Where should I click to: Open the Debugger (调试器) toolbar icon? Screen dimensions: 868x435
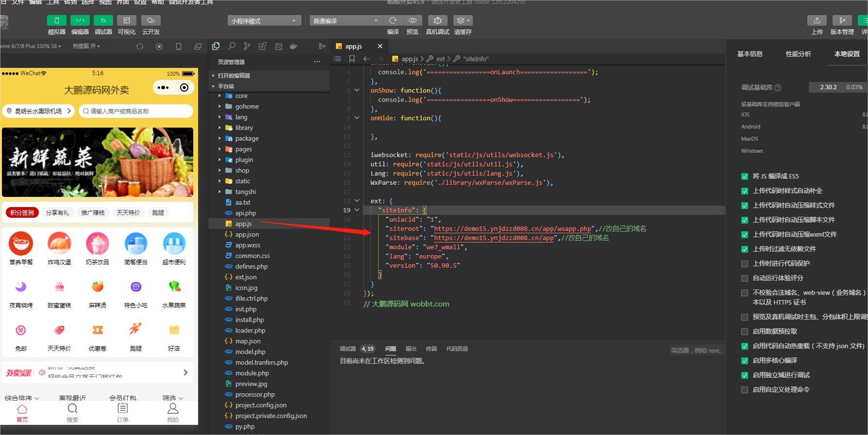(103, 20)
